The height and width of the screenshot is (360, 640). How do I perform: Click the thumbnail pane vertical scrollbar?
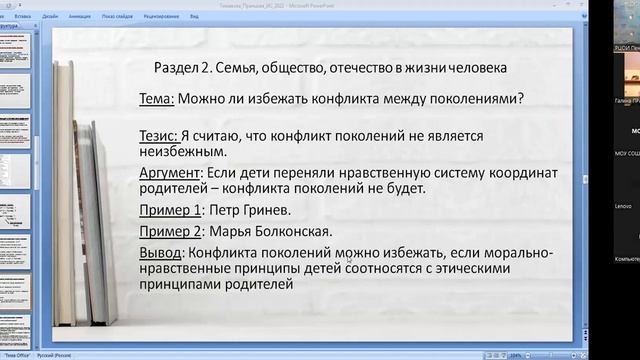click(x=36, y=163)
